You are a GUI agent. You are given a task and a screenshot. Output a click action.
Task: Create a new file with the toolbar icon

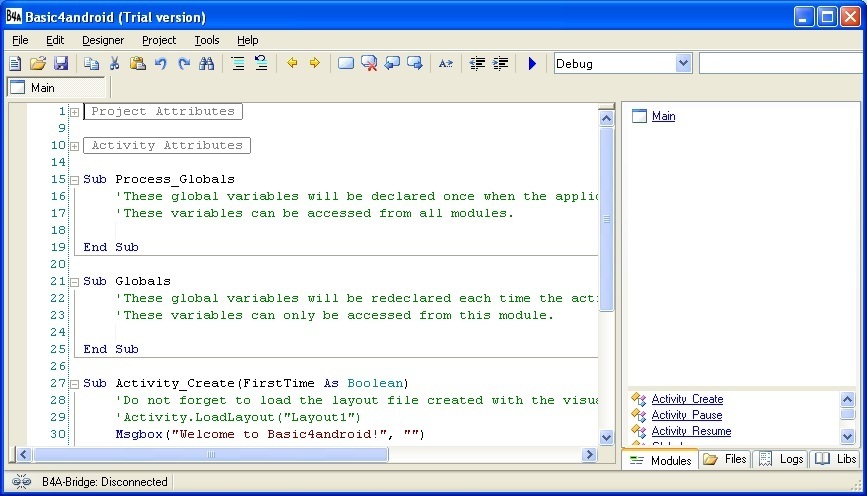(x=15, y=64)
